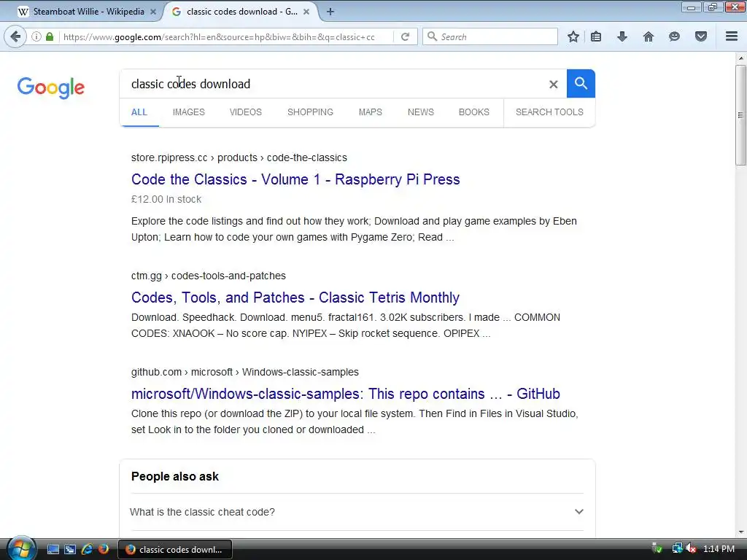Click the '£12.00 In stock' text
This screenshot has width=747, height=560.
click(x=166, y=200)
